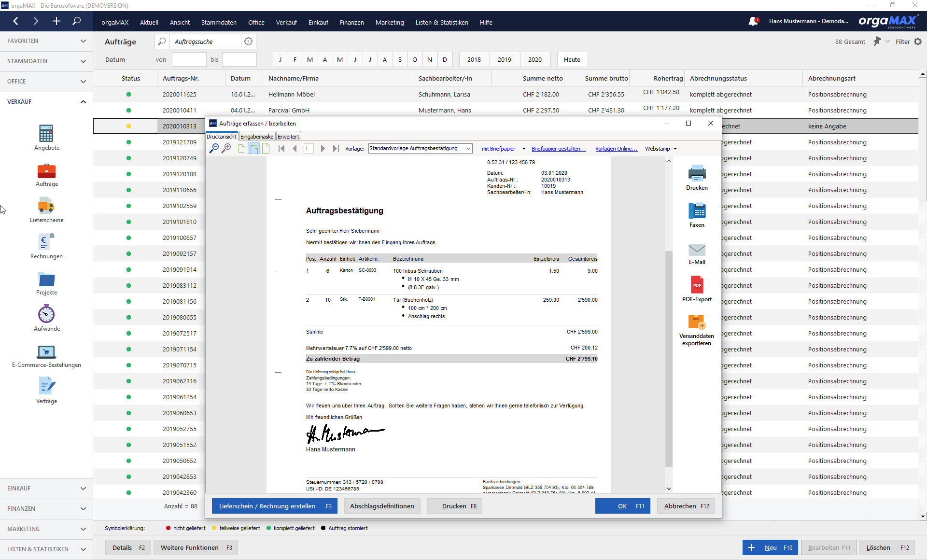
Task: Select the first page-view layout icon
Action: click(x=241, y=148)
